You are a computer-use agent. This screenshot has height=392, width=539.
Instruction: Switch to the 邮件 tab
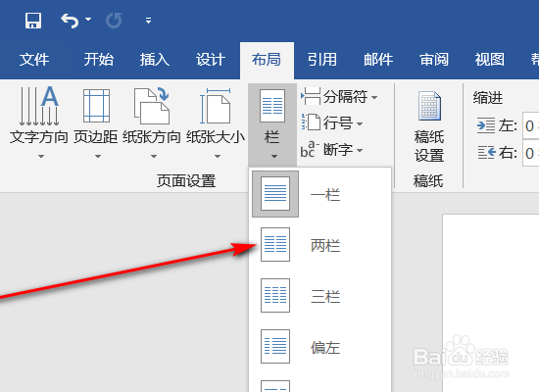[x=378, y=60]
